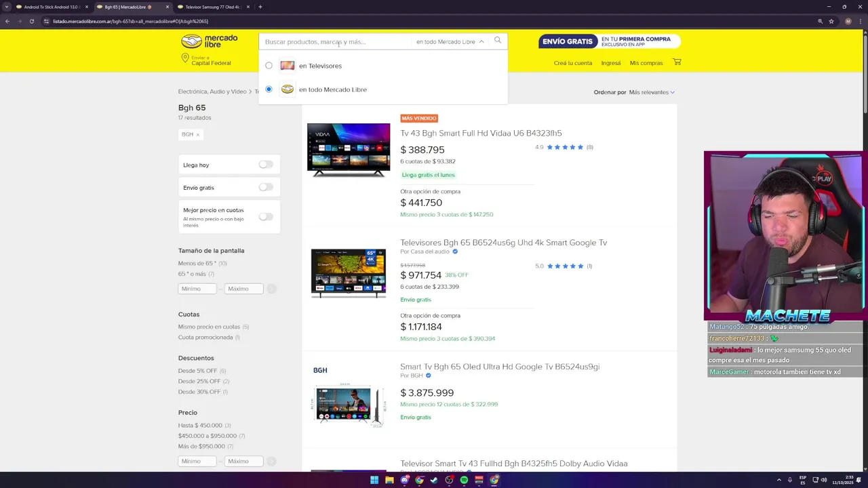Viewport: 868px width, 488px height.
Task: Open a new browser tab with the plus icon
Action: (x=260, y=7)
